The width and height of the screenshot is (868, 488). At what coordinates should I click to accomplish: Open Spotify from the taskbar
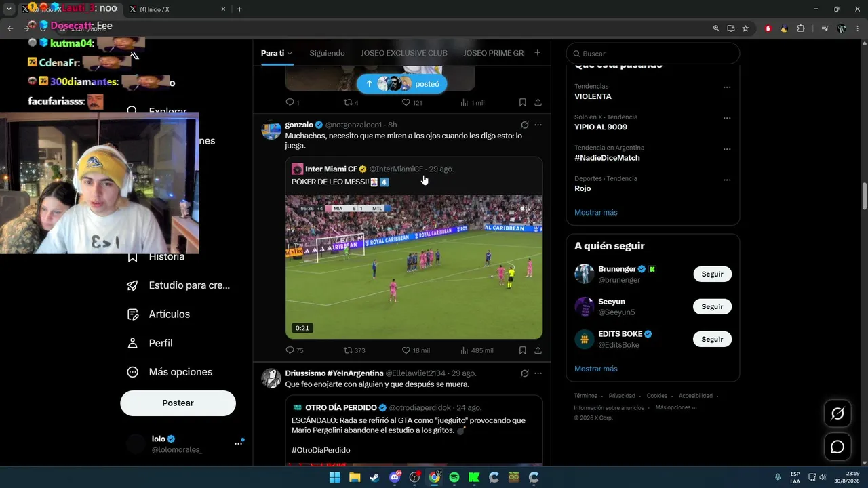pyautogui.click(x=454, y=477)
